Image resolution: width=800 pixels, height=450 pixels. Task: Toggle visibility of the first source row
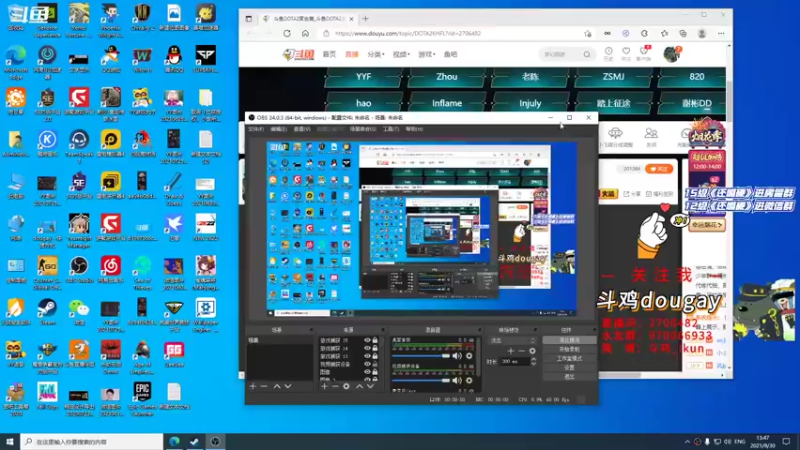coord(367,340)
